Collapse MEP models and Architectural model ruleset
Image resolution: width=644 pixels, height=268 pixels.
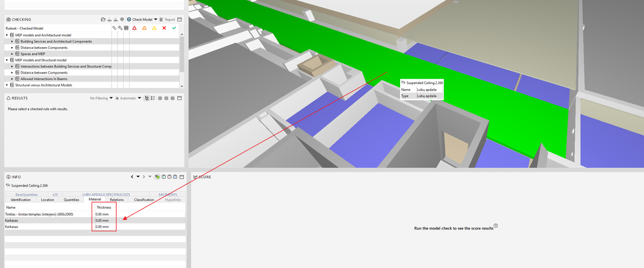coord(6,36)
